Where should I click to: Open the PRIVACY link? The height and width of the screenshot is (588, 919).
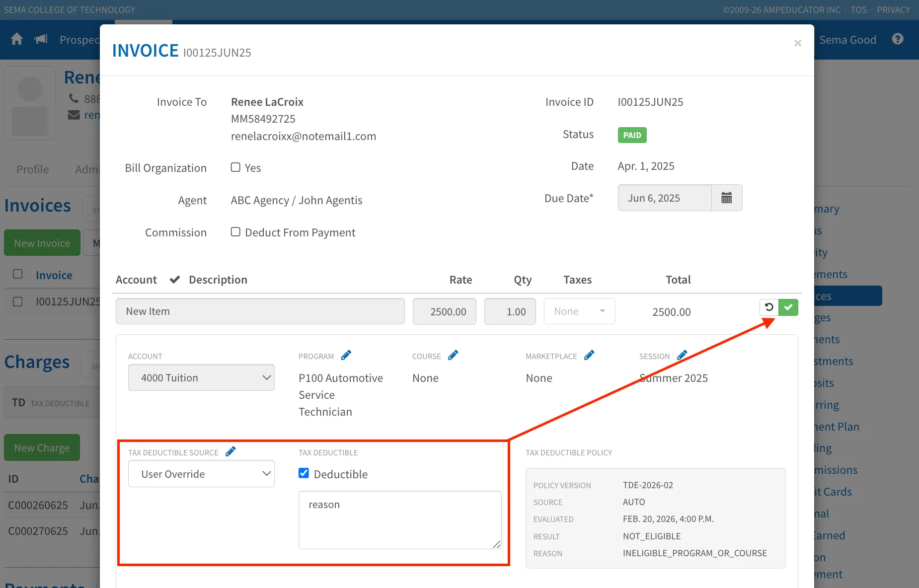tap(893, 9)
